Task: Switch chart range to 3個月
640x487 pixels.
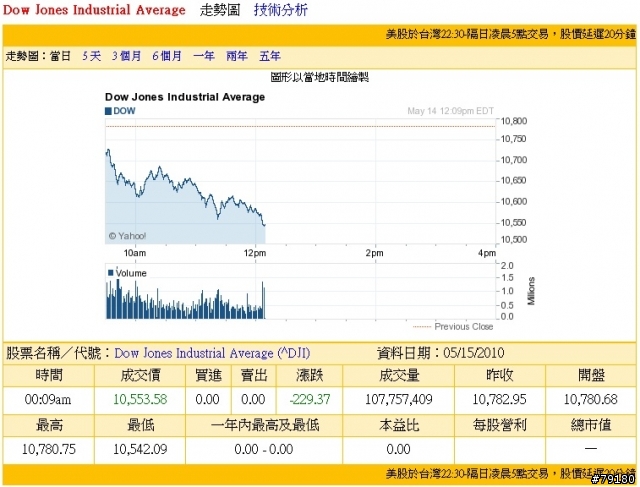Action: 127,56
